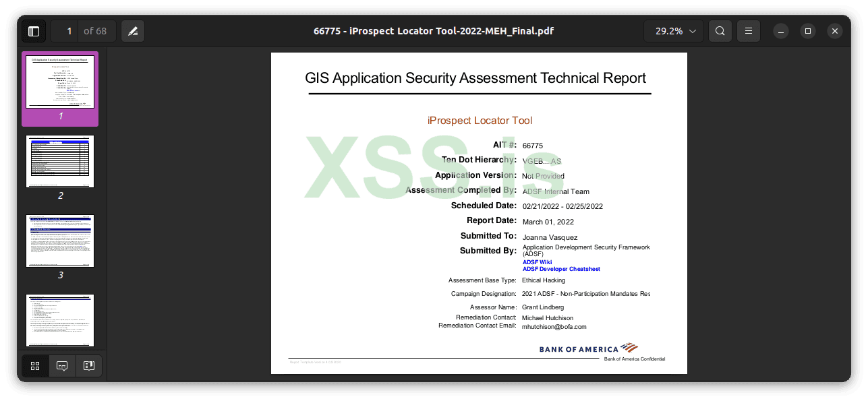Select page 2 thumbnail in sidebar
The width and height of the screenshot is (868, 401).
click(60, 161)
